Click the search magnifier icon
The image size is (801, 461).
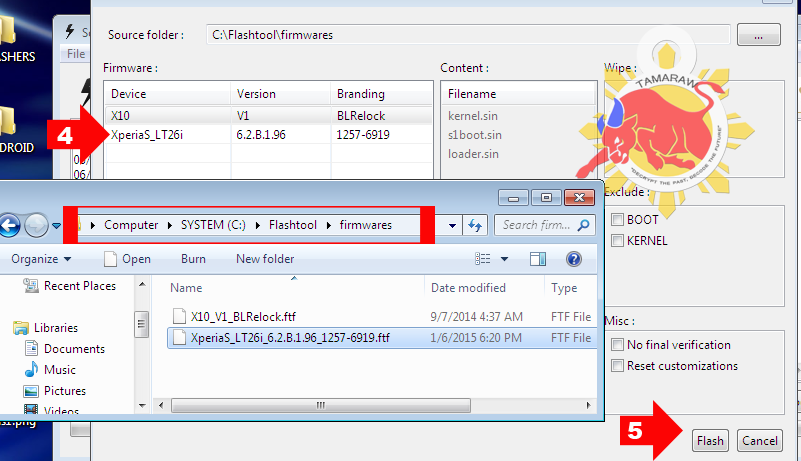pyautogui.click(x=583, y=225)
